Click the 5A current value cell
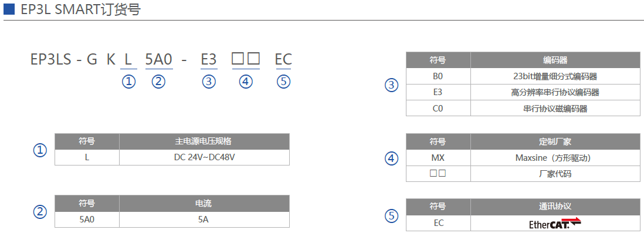Image resolution: width=644 pixels, height=233 pixels. (x=205, y=220)
